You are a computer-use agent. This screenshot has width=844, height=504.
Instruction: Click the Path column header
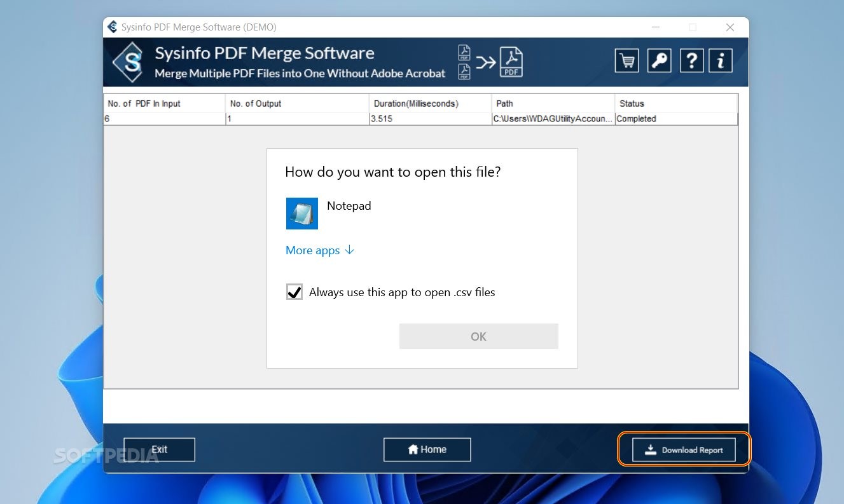click(553, 104)
